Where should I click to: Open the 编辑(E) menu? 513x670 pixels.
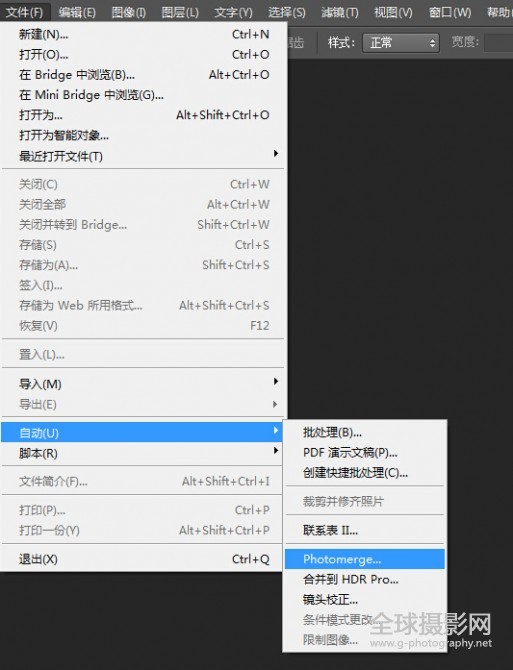coord(77,12)
